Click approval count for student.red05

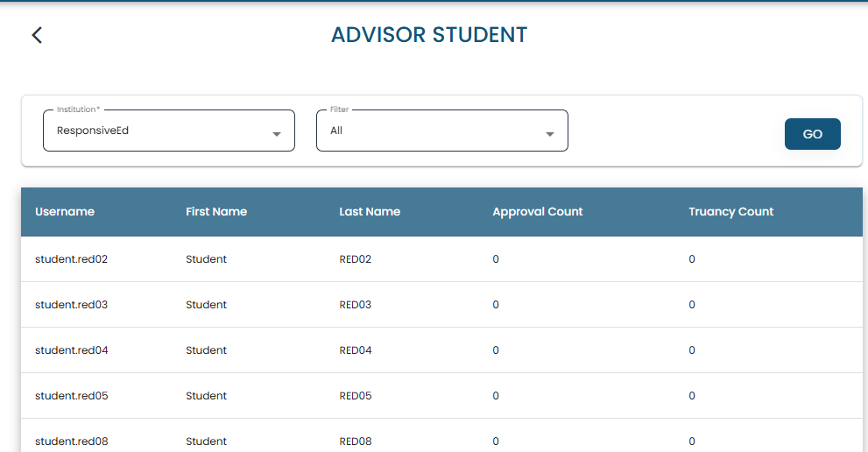[x=496, y=396]
